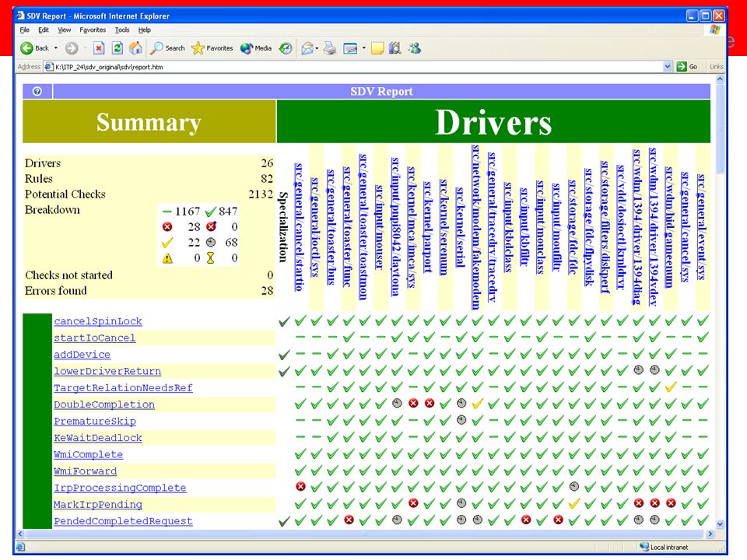The image size is (747, 560).
Task: Open the Tools menu
Action: point(122,30)
